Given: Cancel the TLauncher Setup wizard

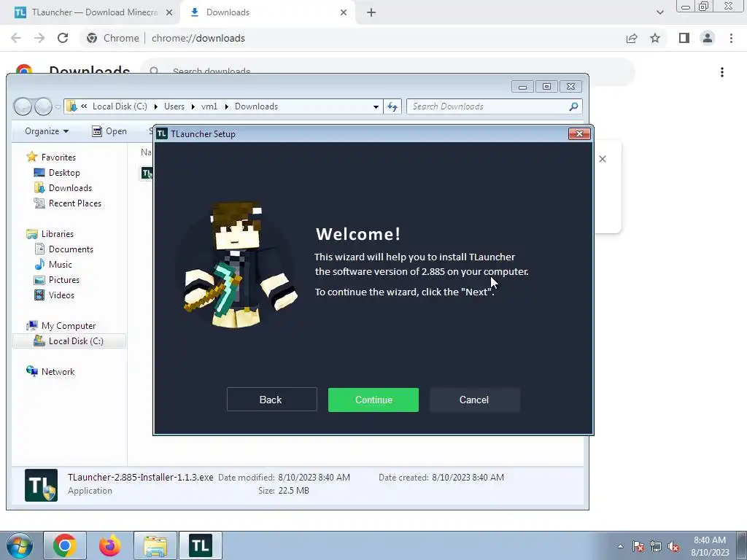Looking at the screenshot, I should coord(474,400).
